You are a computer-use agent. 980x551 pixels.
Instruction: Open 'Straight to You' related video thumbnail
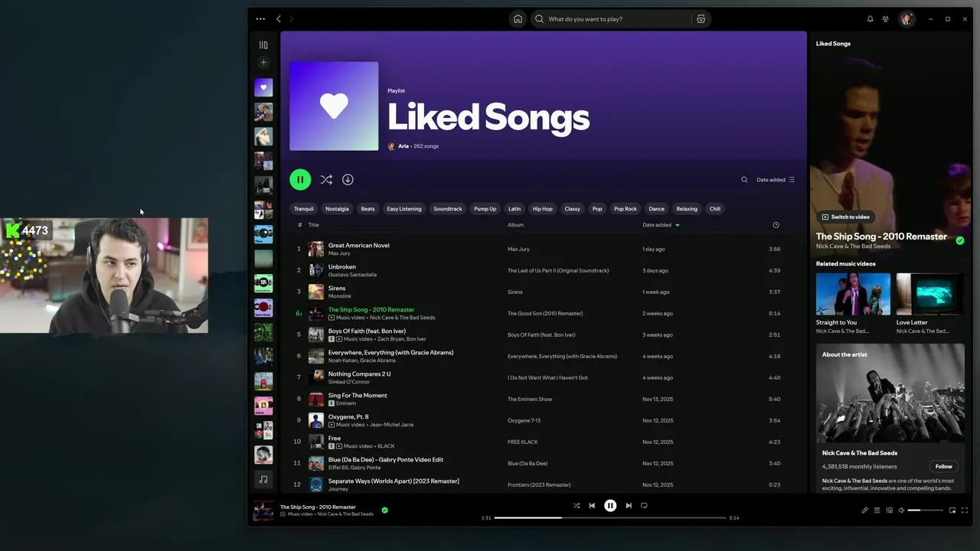(x=853, y=295)
